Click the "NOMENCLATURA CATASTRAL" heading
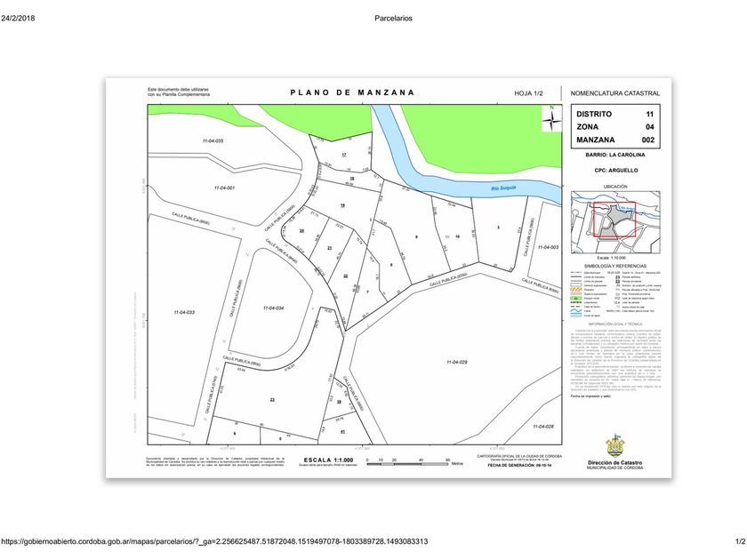This screenshot has height=560, width=747. tap(615, 93)
